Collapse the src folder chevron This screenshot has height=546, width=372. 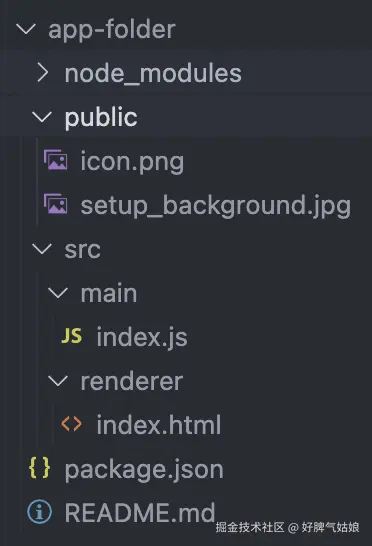point(42,249)
